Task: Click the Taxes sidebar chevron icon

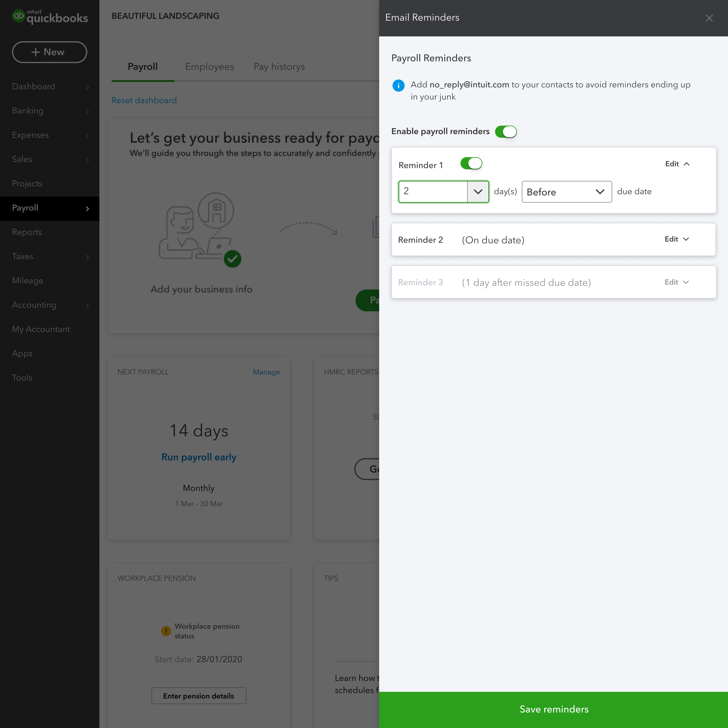Action: click(x=87, y=257)
